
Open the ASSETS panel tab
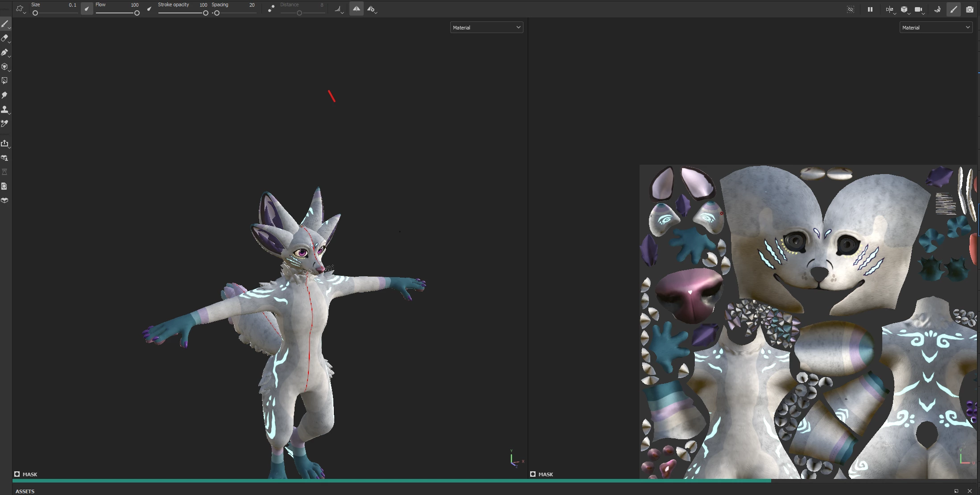click(25, 491)
